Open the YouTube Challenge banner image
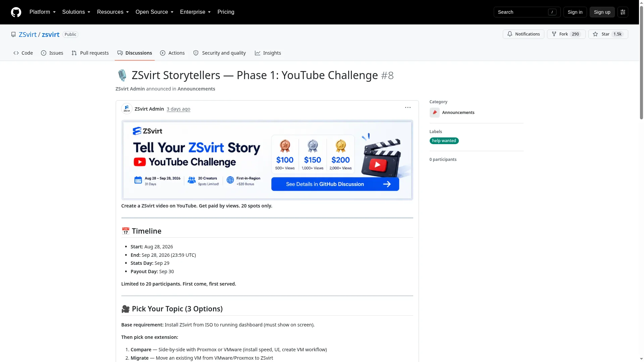Viewport: 644px width, 362px height. 267,160
